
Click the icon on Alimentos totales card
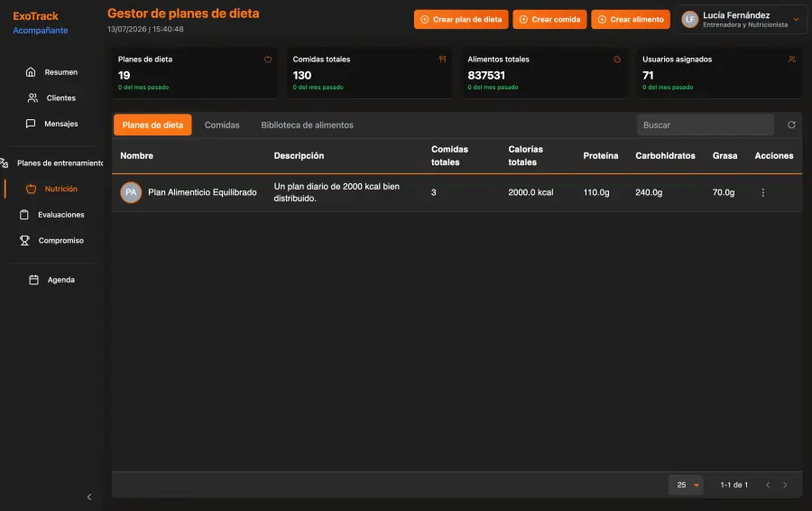coord(617,59)
